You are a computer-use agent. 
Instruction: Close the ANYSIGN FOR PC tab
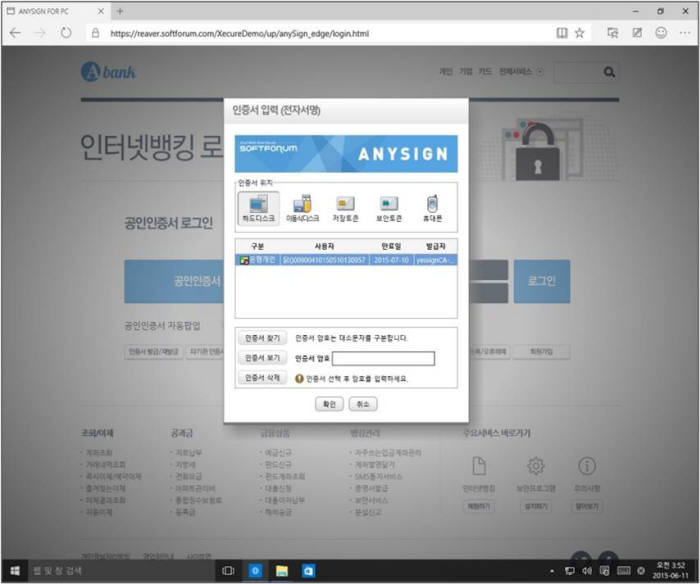pyautogui.click(x=101, y=12)
